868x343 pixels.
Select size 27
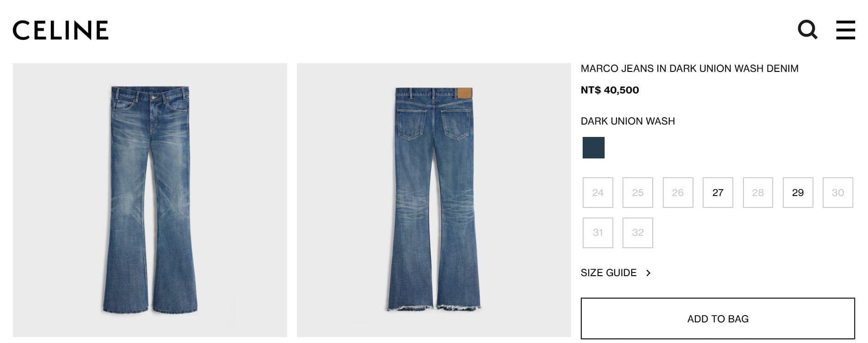(718, 192)
